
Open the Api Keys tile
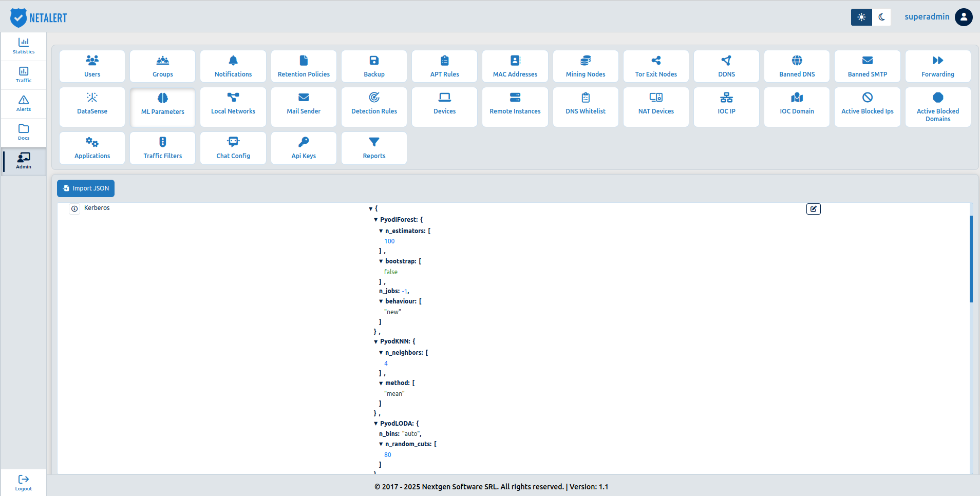[x=304, y=148]
